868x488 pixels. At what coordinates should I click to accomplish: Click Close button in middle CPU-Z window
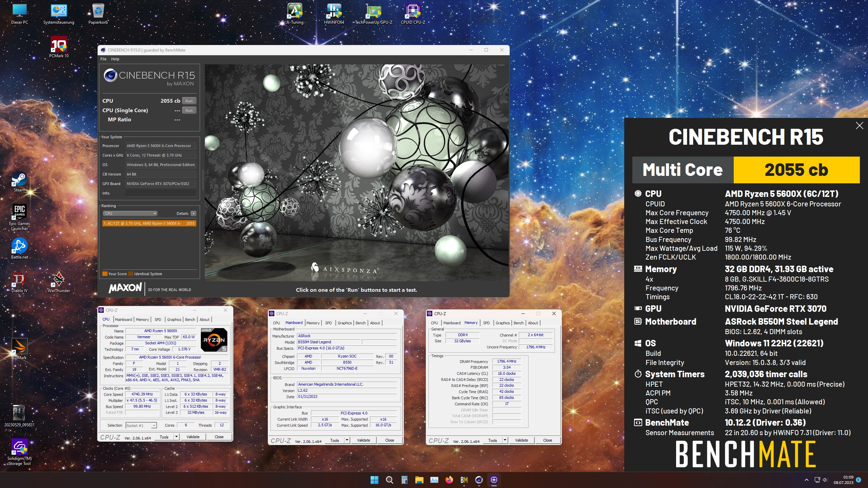[x=390, y=440]
